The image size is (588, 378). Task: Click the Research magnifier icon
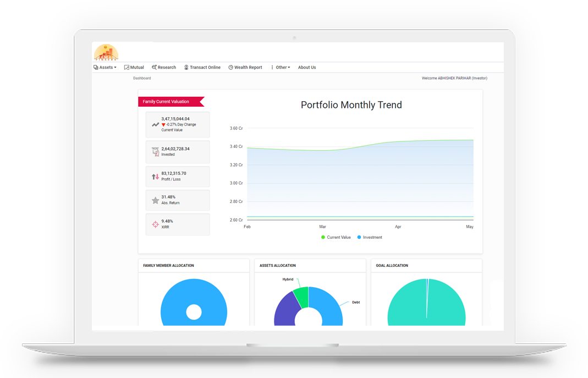154,68
